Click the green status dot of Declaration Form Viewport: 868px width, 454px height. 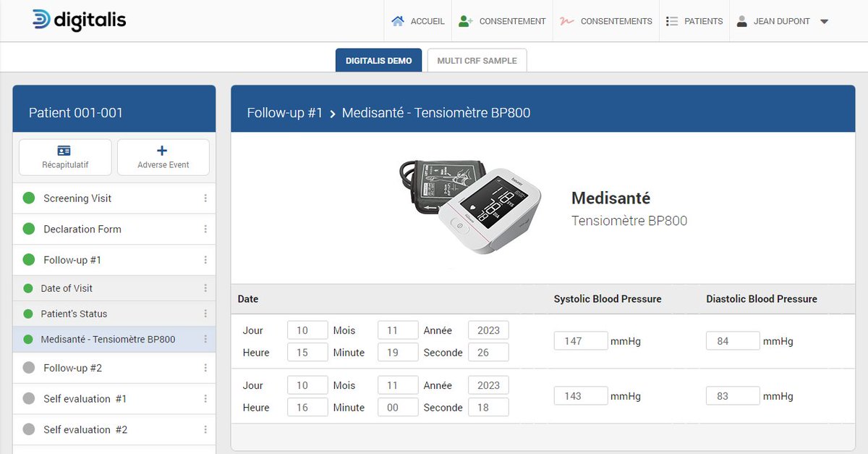(29, 229)
